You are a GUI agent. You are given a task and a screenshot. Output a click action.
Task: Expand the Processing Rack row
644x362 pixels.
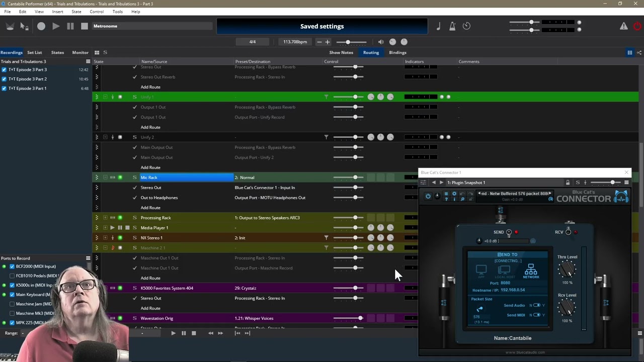pos(105,218)
